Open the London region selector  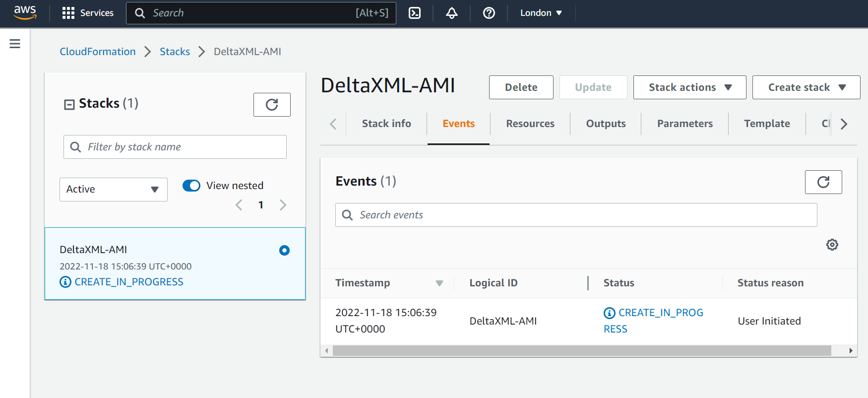[541, 13]
